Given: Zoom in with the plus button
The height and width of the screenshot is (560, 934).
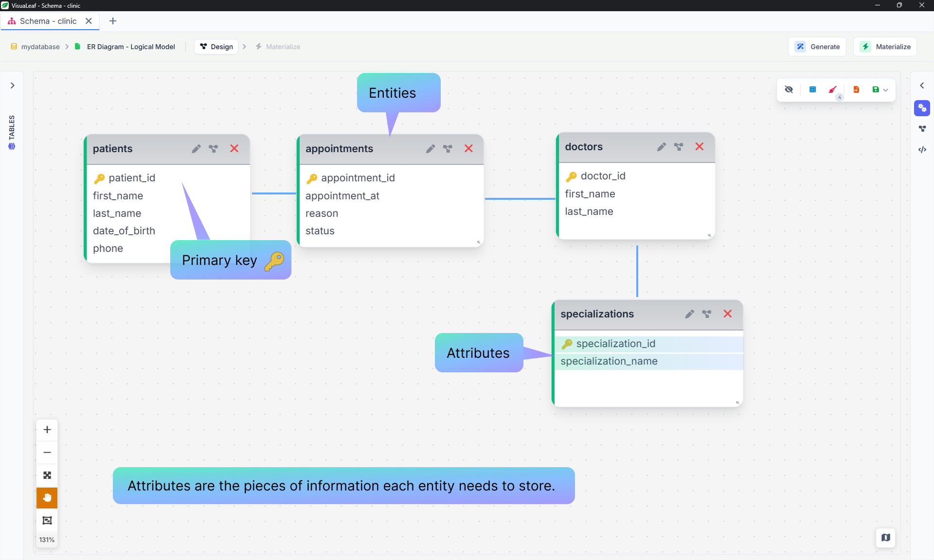Looking at the screenshot, I should (x=47, y=430).
